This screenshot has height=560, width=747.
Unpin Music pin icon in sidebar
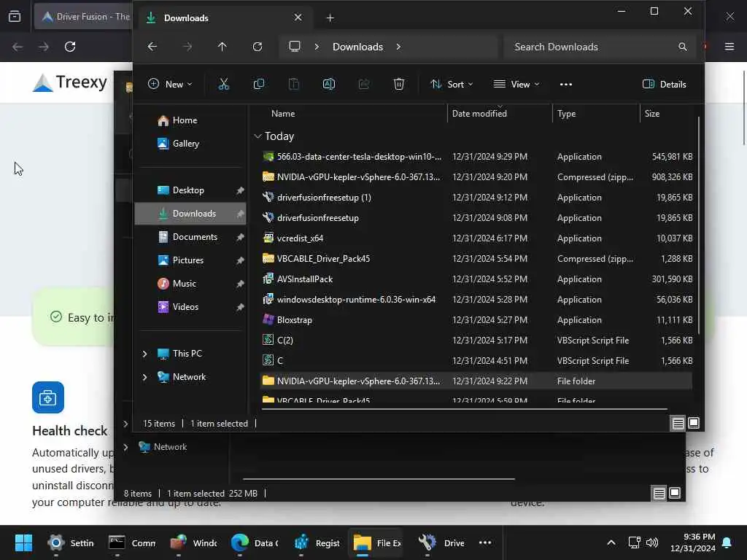(240, 284)
